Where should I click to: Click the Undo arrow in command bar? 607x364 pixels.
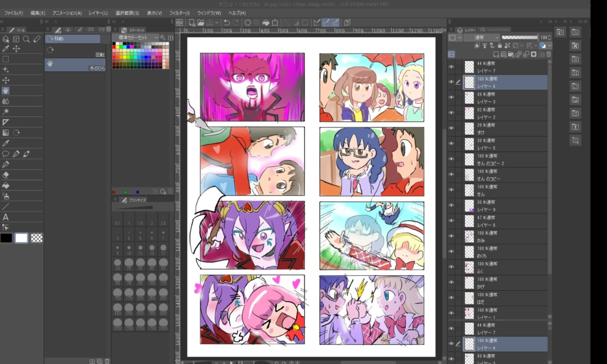pyautogui.click(x=226, y=23)
